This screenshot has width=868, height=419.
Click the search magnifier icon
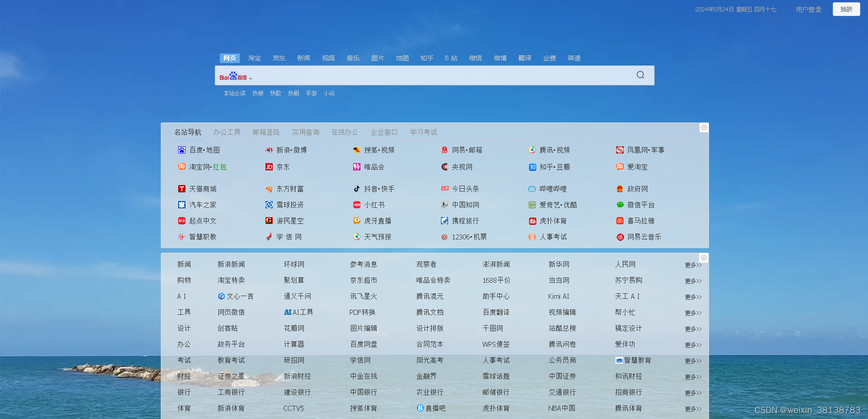point(640,75)
